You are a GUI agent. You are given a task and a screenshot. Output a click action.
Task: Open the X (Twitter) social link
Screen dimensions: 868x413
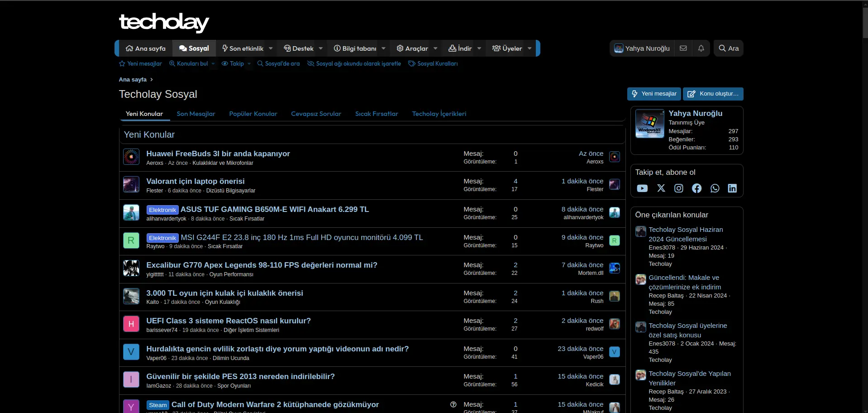(661, 188)
